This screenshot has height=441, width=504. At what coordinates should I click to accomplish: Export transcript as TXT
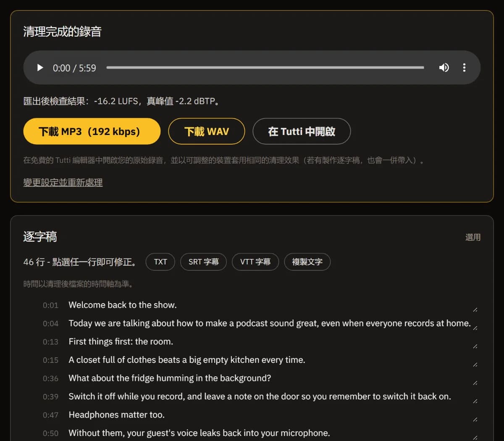coord(160,262)
